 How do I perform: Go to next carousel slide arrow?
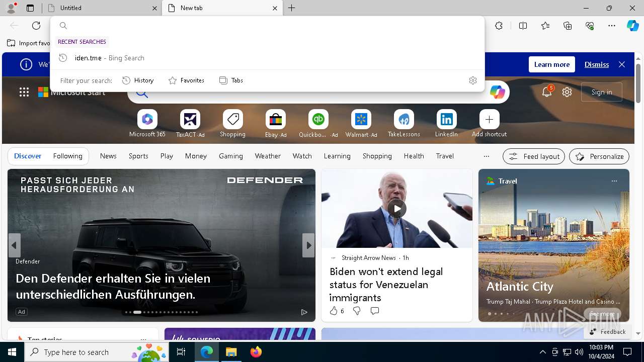coord(308,245)
